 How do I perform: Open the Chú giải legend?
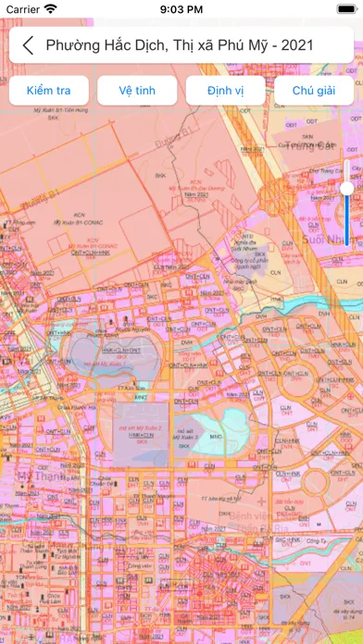click(314, 91)
